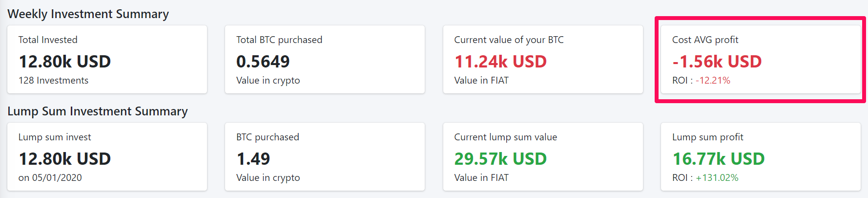Select the 1.49 BTC value
Screen dimensions: 868x198
click(253, 159)
